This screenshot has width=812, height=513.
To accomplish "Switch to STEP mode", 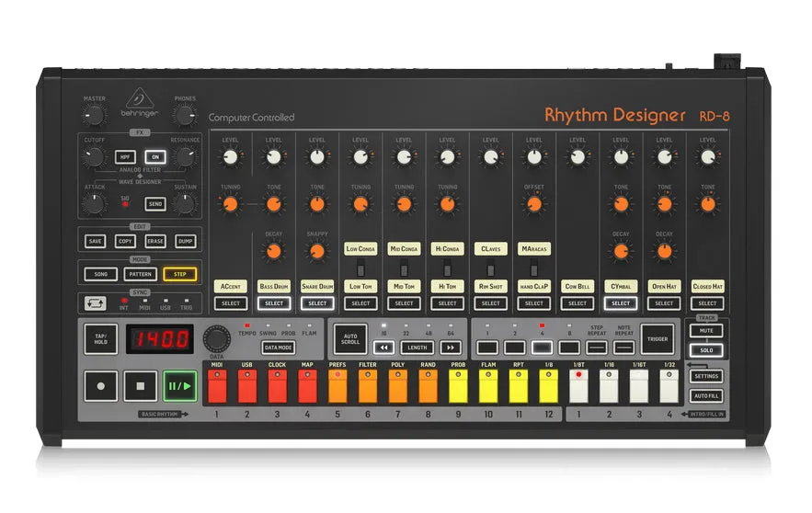I will (179, 274).
